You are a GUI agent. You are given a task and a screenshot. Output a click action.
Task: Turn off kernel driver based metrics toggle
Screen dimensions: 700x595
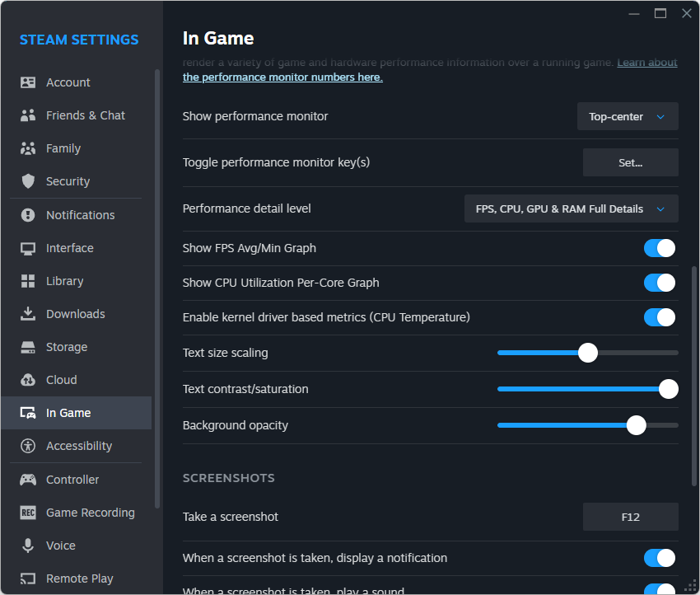click(659, 317)
